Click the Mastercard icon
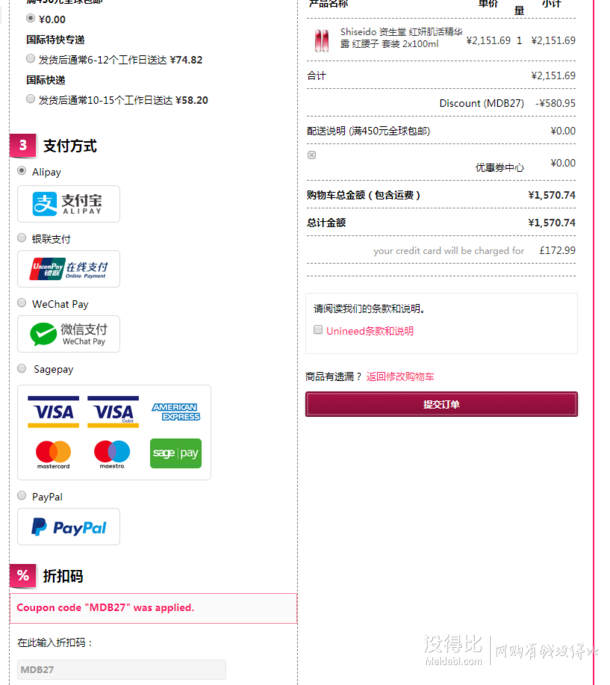This screenshot has height=685, width=610. tap(53, 454)
